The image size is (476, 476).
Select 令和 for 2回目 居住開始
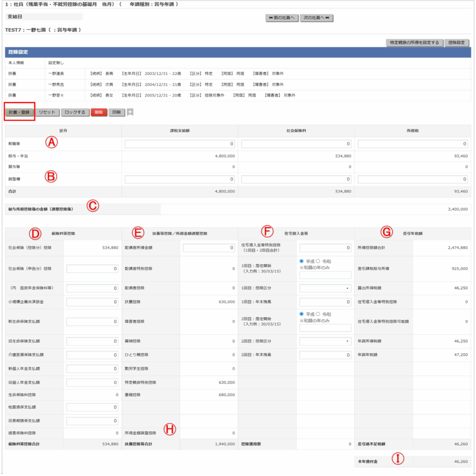pyautogui.click(x=318, y=314)
